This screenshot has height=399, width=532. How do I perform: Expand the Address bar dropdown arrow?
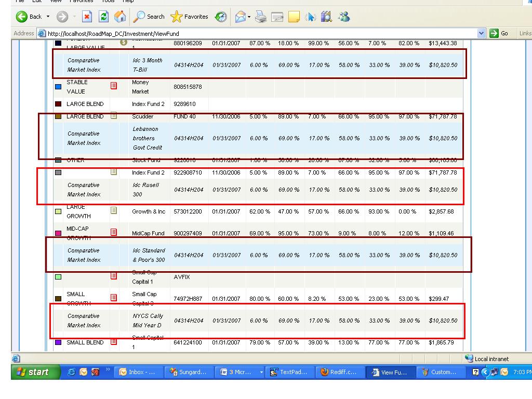[481, 33]
